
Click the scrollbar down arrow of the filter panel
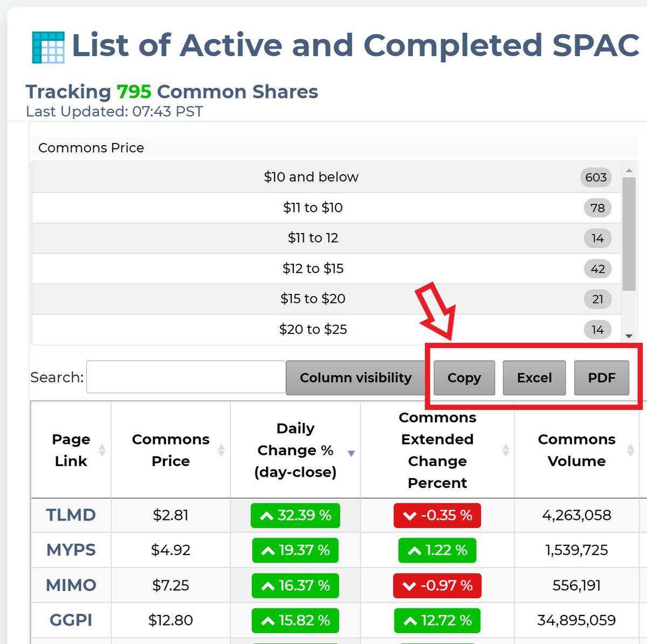[628, 335]
